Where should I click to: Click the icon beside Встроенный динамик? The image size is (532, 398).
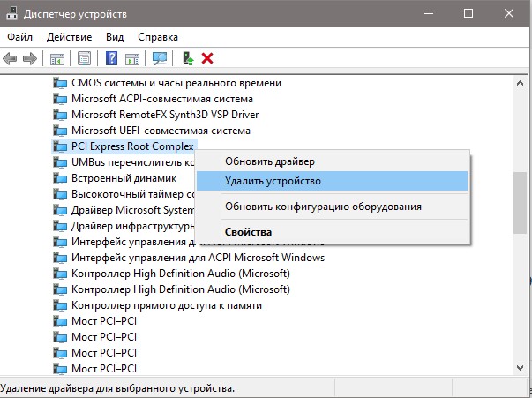coord(60,178)
